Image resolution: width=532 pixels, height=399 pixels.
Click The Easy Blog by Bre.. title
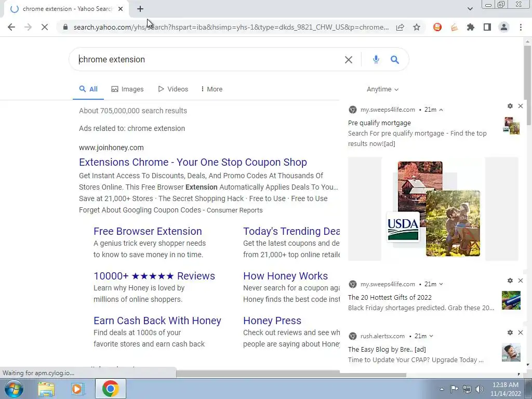(387, 349)
